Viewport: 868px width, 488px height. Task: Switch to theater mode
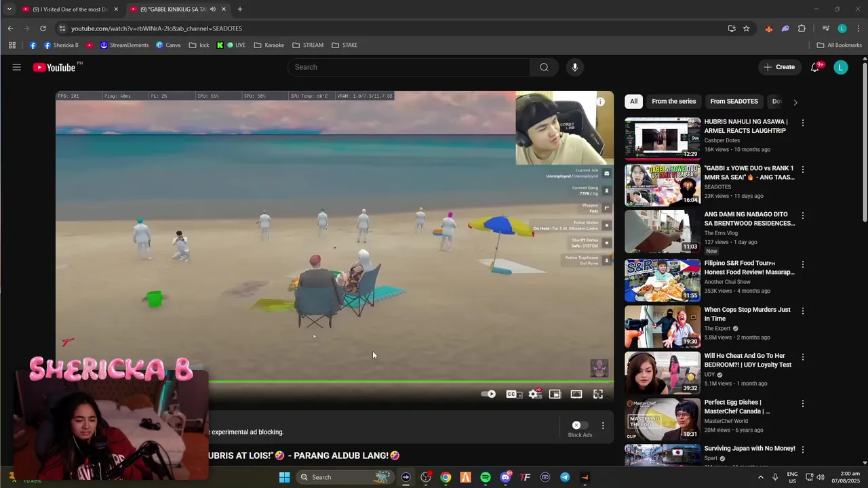pyautogui.click(x=576, y=394)
